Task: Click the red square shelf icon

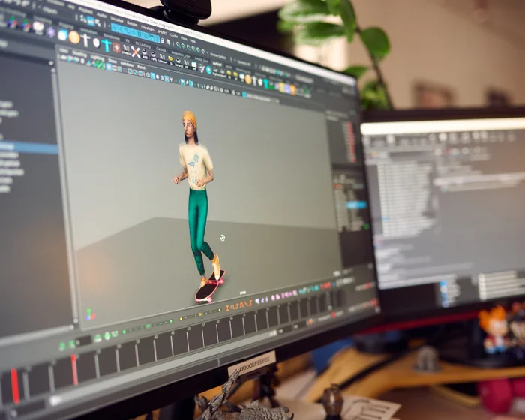Action: click(x=116, y=47)
